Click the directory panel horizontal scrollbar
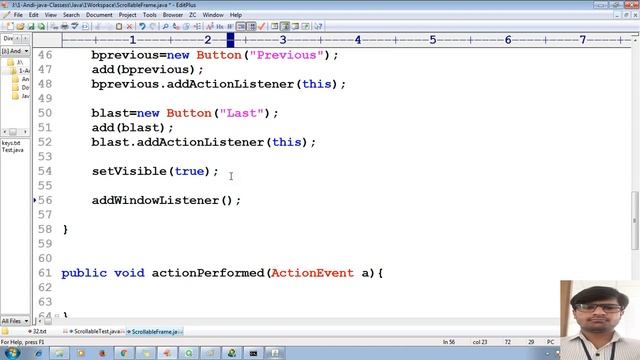Image resolution: width=640 pixels, height=360 pixels. [x=14, y=132]
